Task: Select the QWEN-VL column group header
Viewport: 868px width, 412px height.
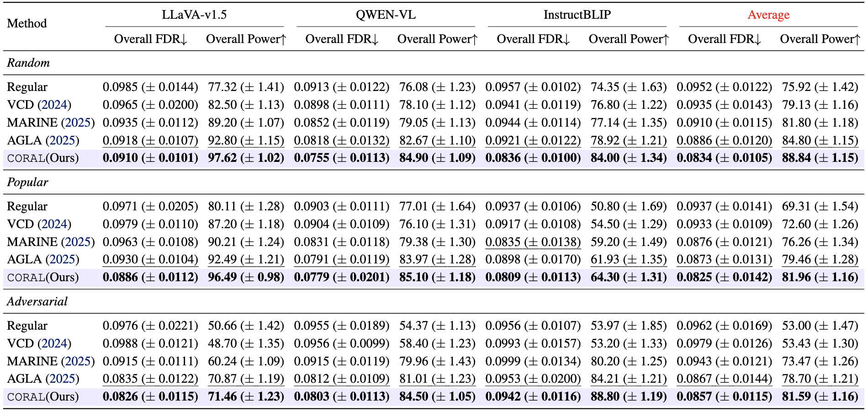Action: point(386,15)
